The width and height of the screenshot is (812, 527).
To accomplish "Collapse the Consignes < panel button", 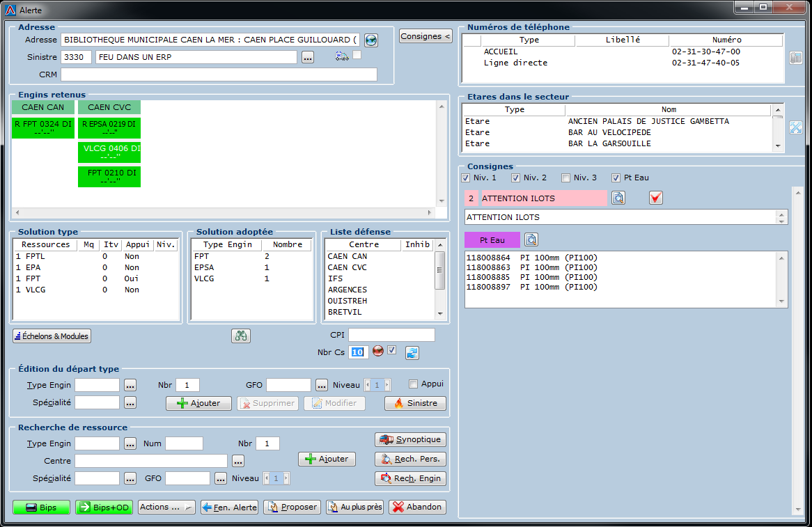I will pos(425,36).
